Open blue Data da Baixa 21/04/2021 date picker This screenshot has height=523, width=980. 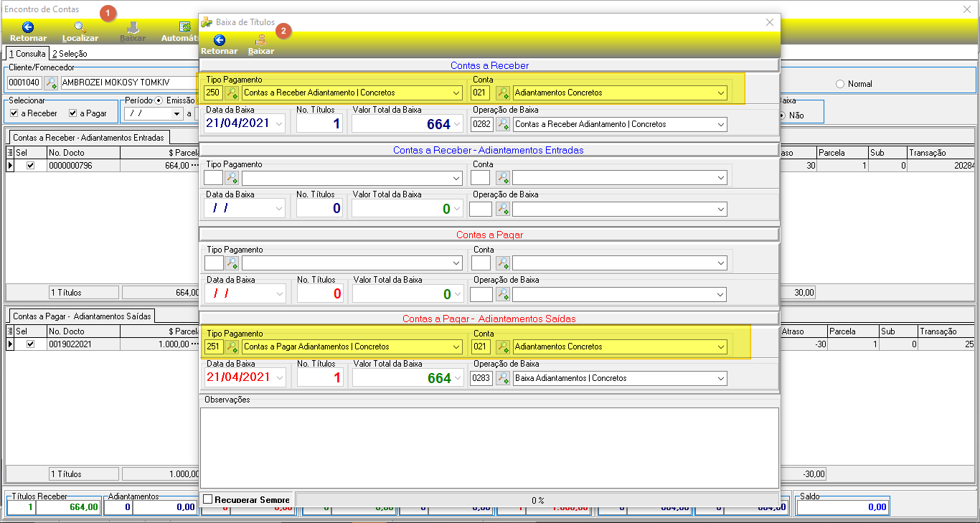pyautogui.click(x=279, y=124)
